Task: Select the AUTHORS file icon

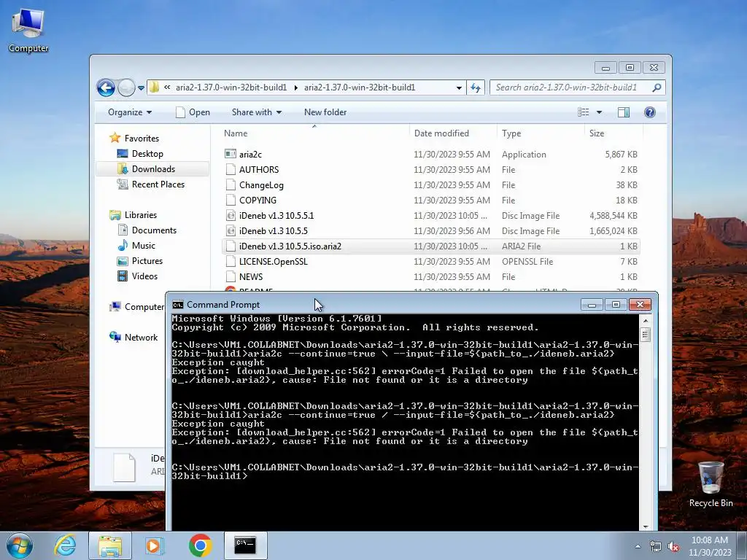Action: pyautogui.click(x=231, y=169)
